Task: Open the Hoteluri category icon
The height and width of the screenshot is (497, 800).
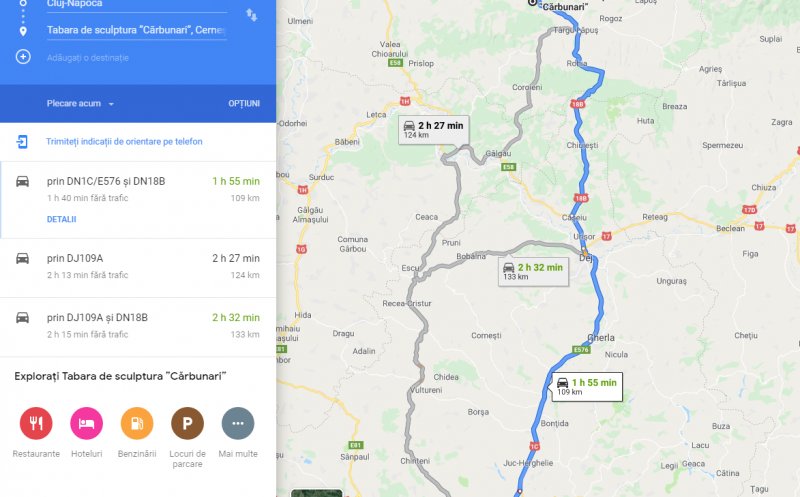Action: point(86,423)
